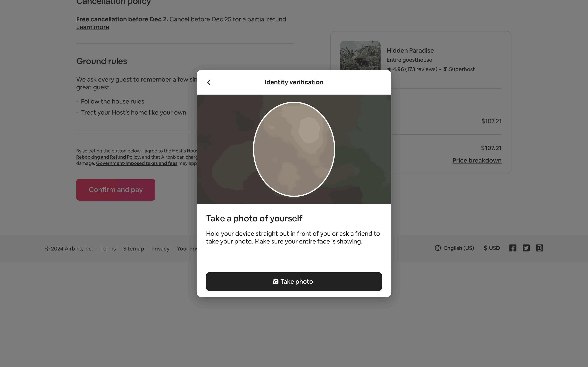Viewport: 588px width, 367px height.
Task: Open the Sitemap footer link
Action: 133,249
